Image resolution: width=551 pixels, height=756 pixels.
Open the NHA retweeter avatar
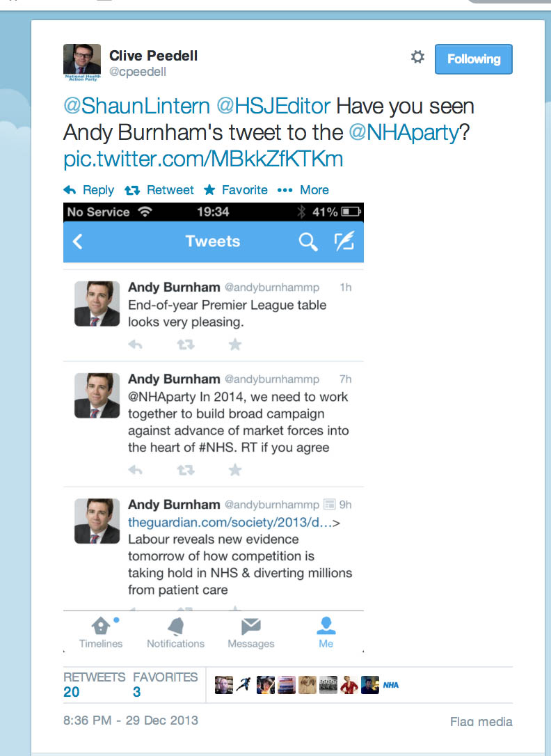click(390, 685)
